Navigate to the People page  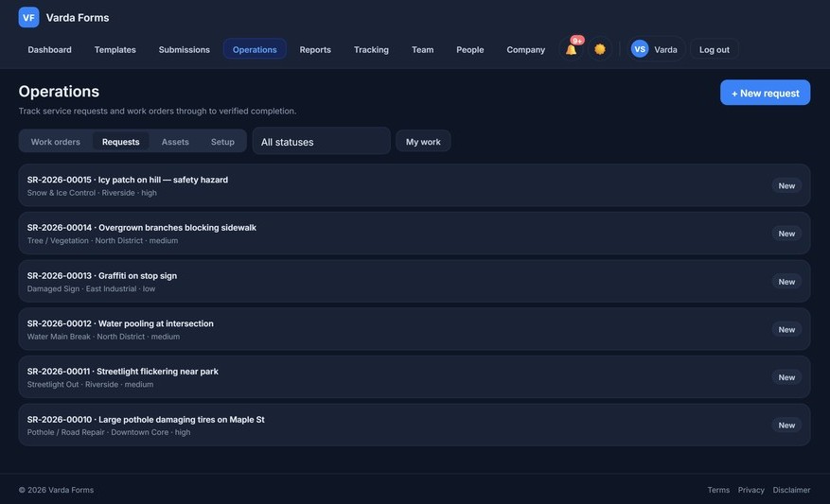pos(470,50)
